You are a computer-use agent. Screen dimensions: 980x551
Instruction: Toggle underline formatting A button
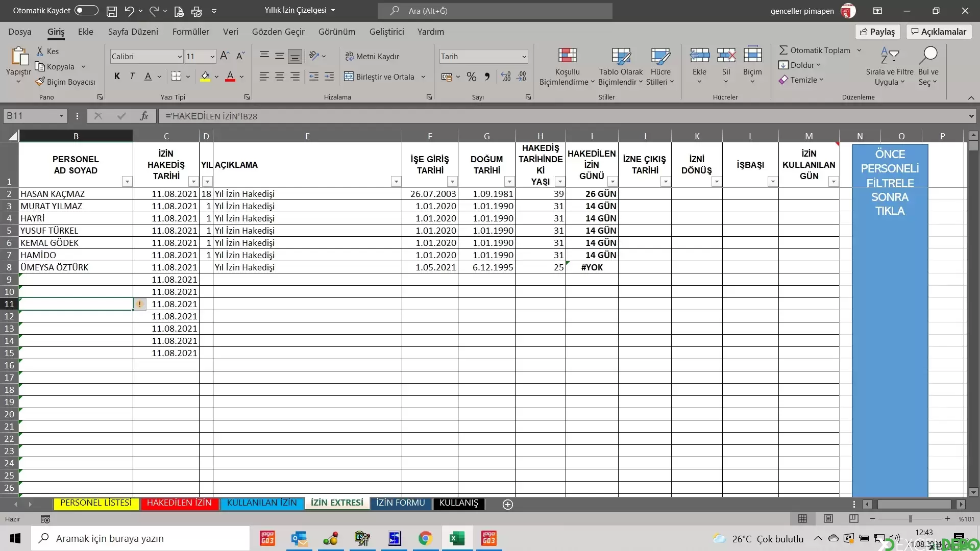click(x=148, y=77)
